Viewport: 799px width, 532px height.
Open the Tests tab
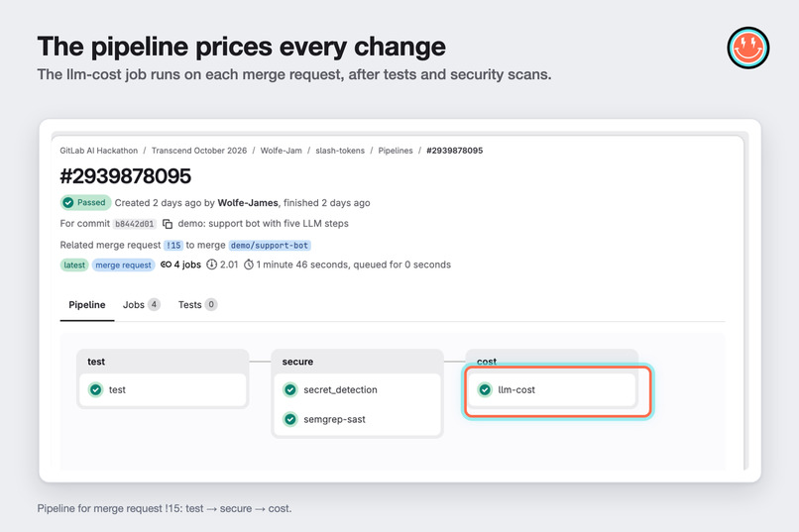197,305
